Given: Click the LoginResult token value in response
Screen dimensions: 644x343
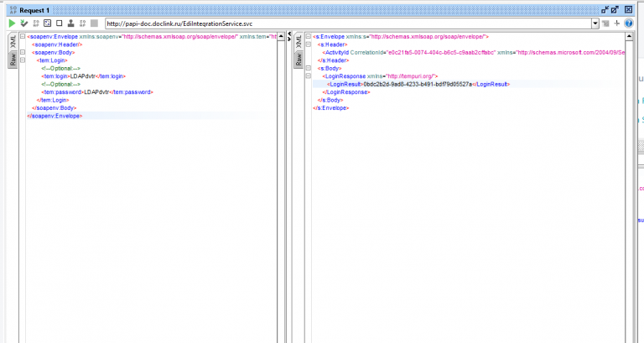Looking at the screenshot, I should 418,84.
